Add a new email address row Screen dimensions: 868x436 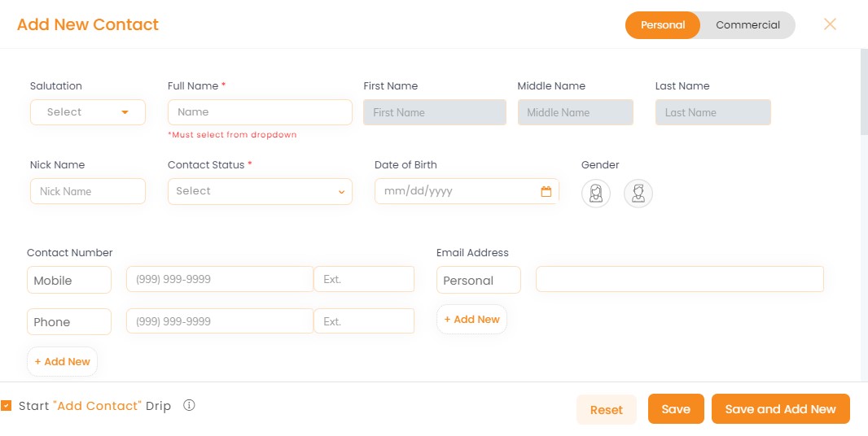coord(471,319)
